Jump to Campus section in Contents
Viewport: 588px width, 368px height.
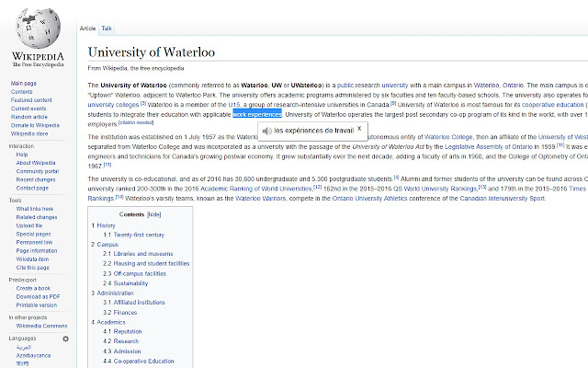click(x=107, y=245)
